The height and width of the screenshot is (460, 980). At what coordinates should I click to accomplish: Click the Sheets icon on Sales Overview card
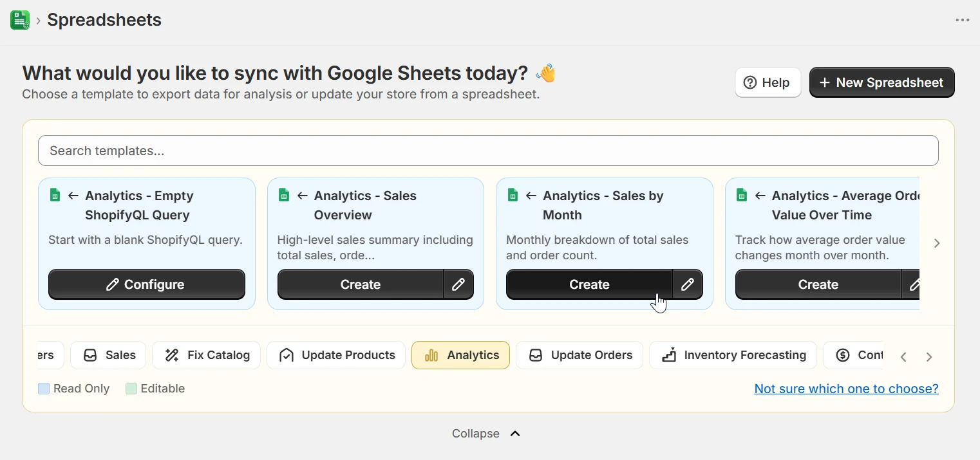point(284,195)
